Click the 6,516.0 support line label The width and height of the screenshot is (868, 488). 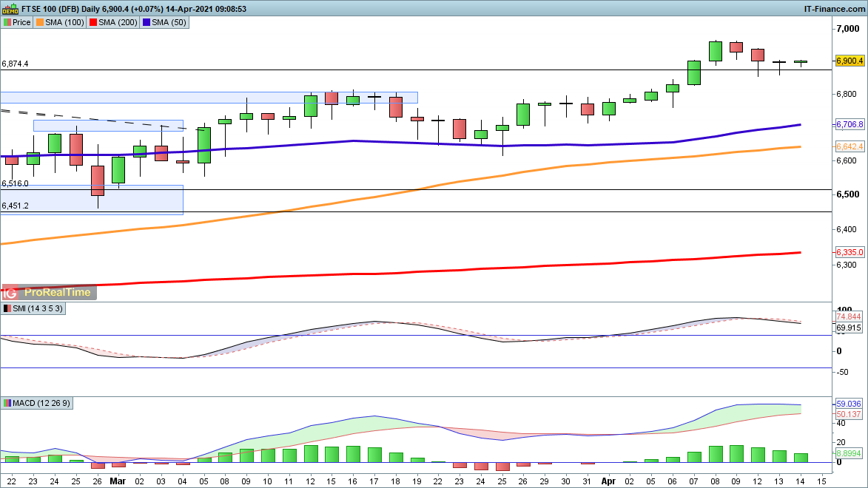click(x=16, y=183)
